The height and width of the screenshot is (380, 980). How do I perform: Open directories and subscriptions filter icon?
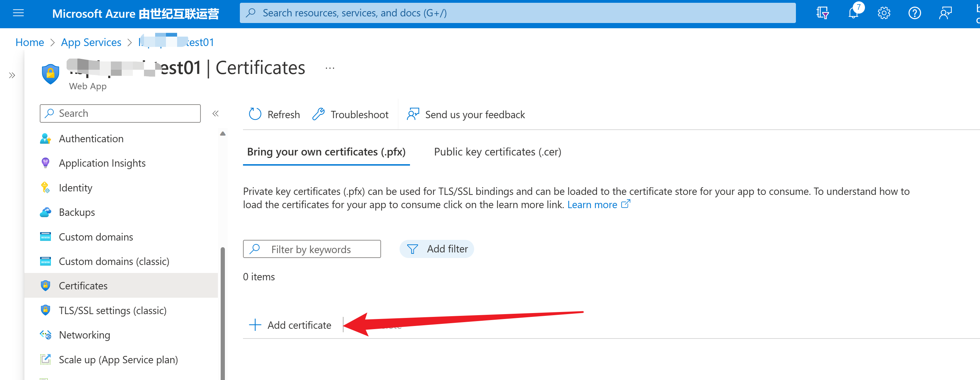click(822, 13)
